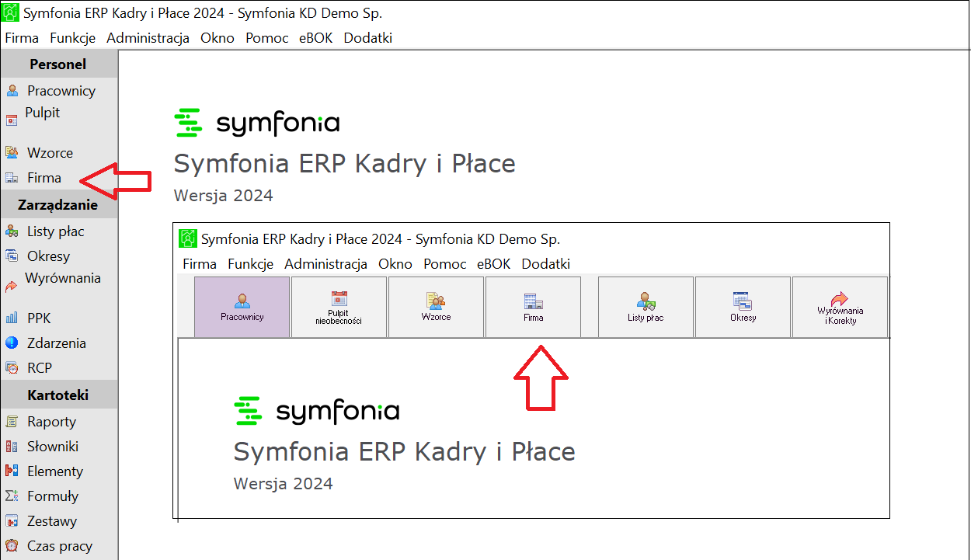This screenshot has height=560, width=971.
Task: Click Formuły in the sidebar
Action: pos(52,496)
